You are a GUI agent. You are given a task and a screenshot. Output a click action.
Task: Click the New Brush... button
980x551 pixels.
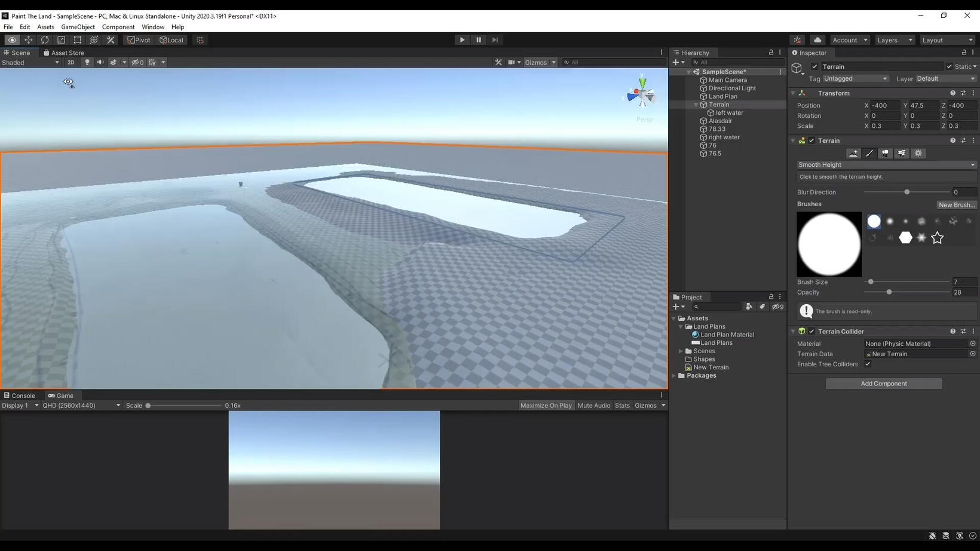(956, 205)
